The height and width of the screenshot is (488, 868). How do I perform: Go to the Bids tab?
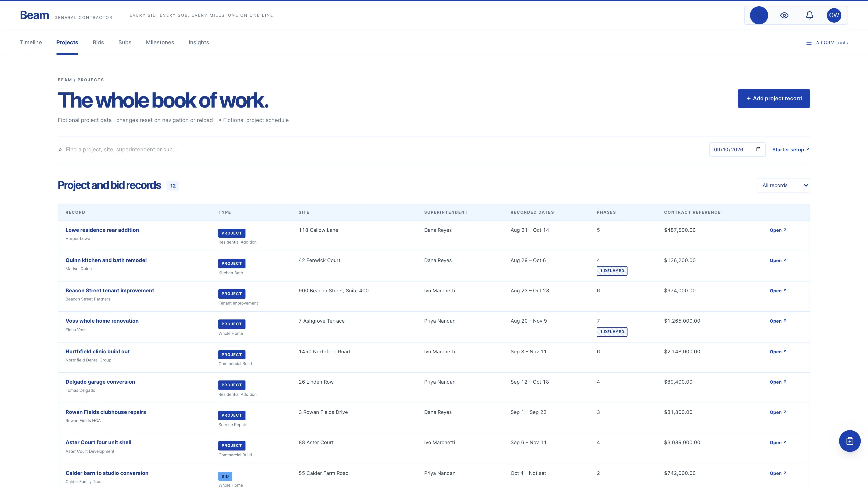click(x=98, y=42)
